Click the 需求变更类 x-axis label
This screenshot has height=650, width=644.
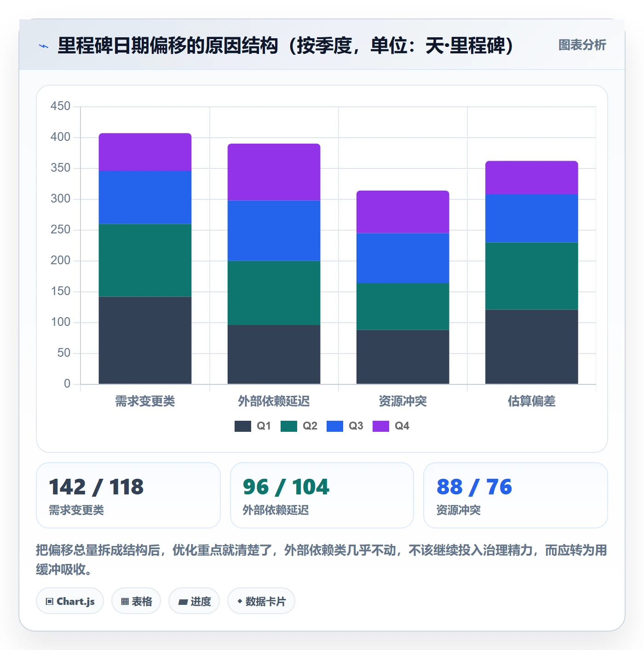(145, 401)
